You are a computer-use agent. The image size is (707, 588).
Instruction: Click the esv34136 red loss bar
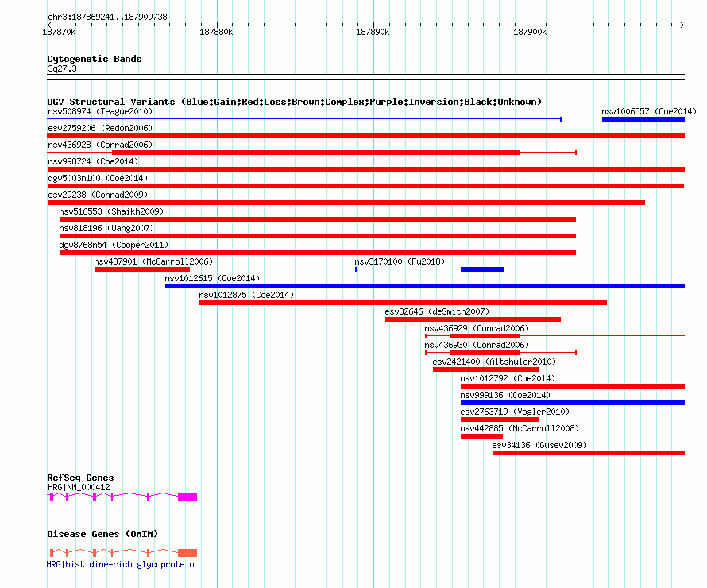[x=589, y=453]
